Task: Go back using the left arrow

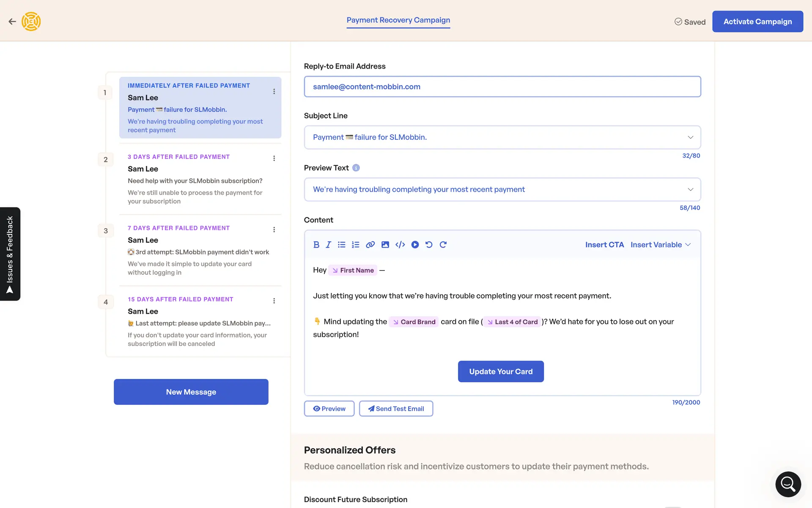Action: (x=12, y=22)
